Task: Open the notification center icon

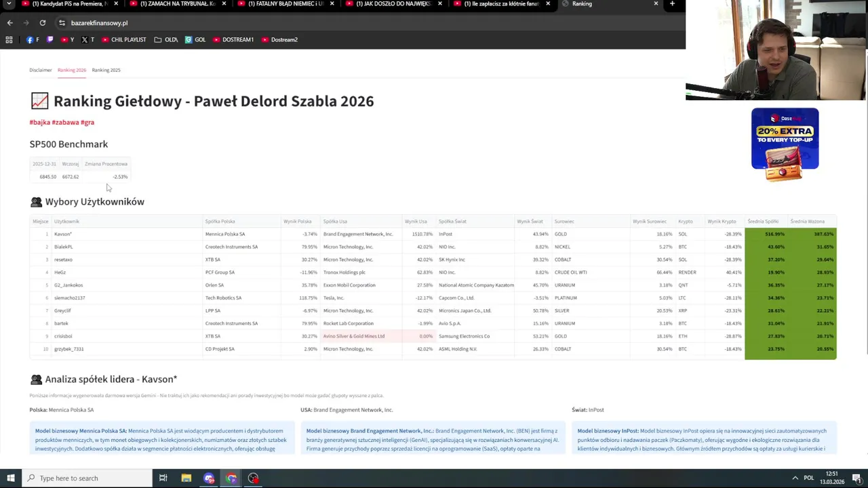Action: (856, 479)
